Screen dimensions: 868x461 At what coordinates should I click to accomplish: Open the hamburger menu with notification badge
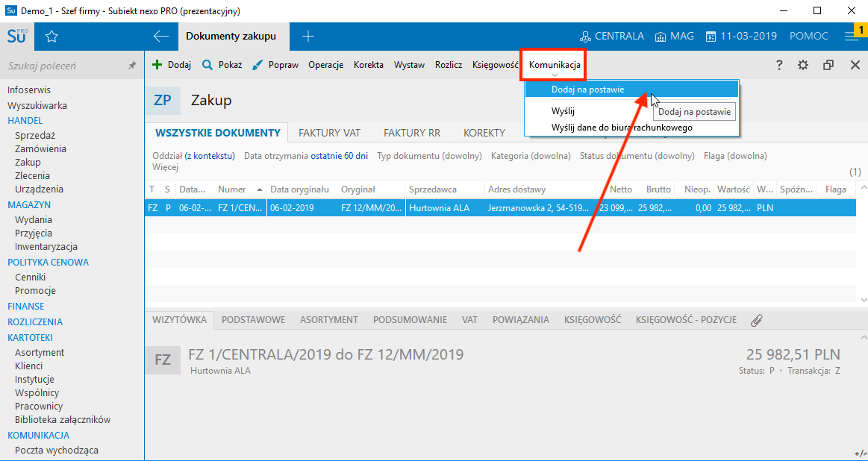click(x=851, y=35)
